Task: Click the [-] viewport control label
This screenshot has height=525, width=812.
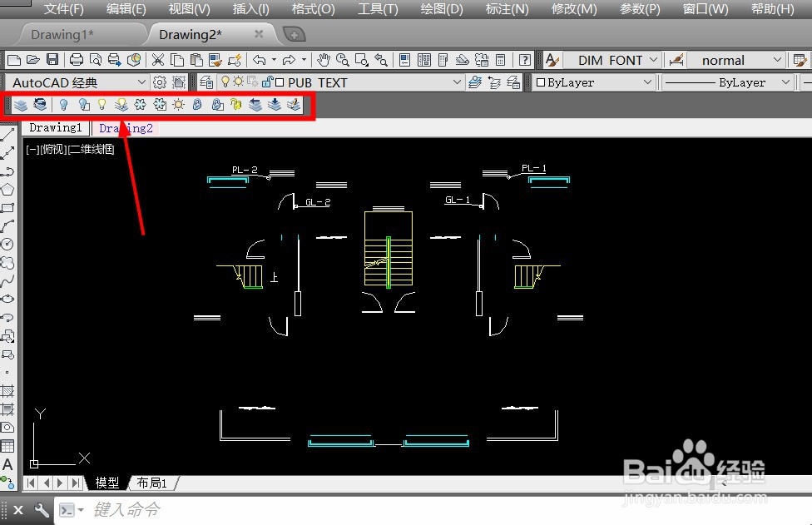Action: pyautogui.click(x=32, y=150)
